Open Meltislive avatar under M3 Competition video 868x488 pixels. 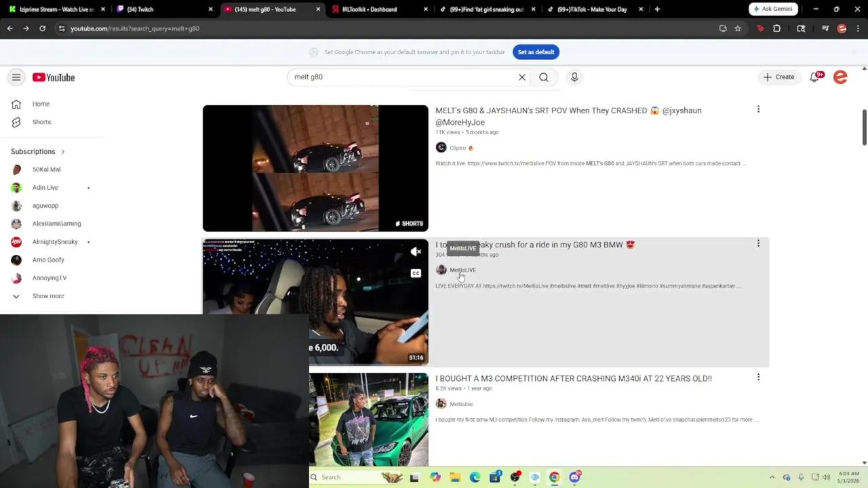pyautogui.click(x=441, y=404)
